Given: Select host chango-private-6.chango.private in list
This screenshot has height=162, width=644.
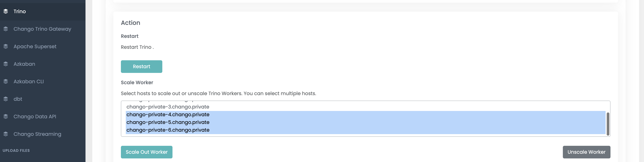Looking at the screenshot, I should [x=365, y=130].
